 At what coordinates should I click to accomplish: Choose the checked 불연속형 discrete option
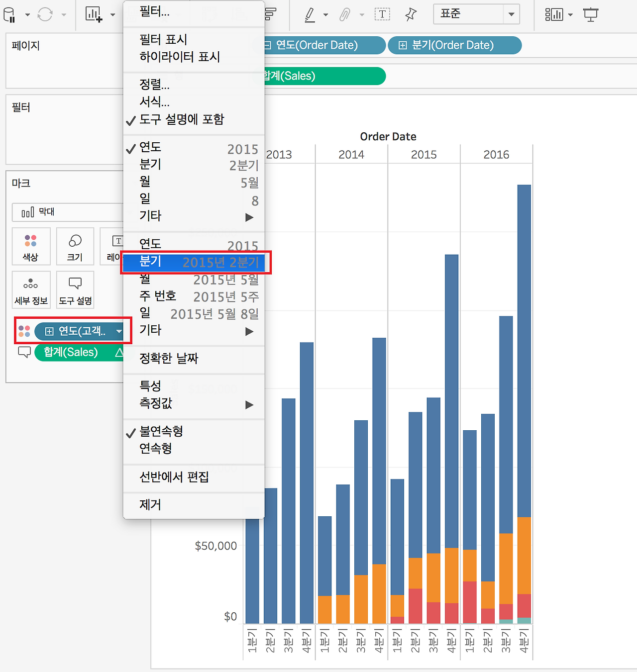[x=194, y=431]
